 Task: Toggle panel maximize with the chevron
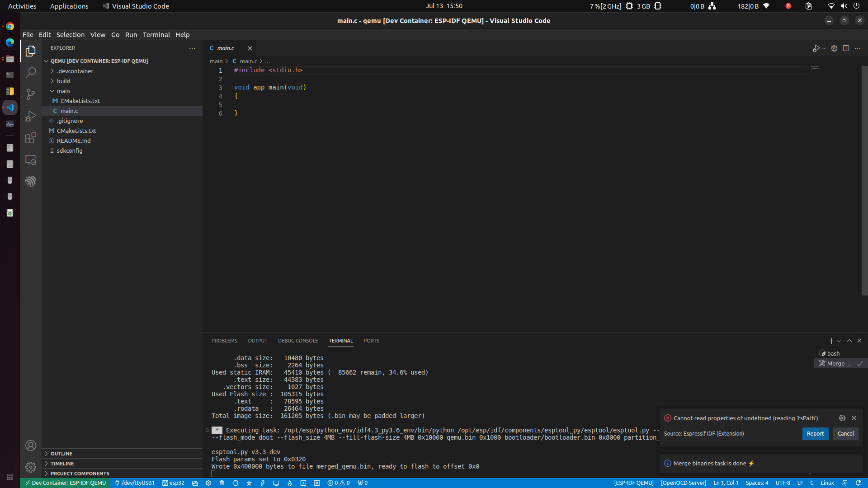click(849, 341)
